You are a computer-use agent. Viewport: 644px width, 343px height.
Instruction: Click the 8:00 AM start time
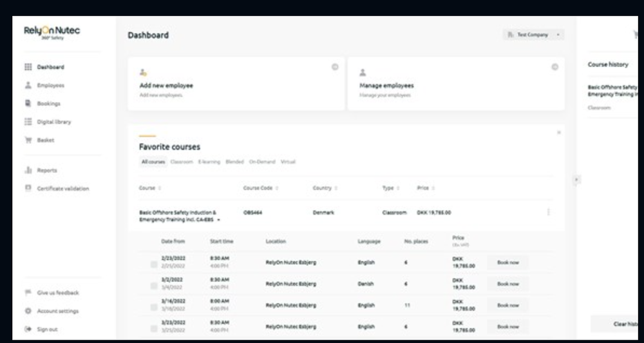(x=220, y=301)
